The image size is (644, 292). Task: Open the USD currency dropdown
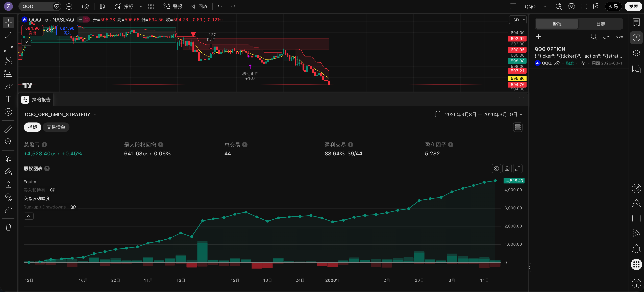pyautogui.click(x=517, y=20)
